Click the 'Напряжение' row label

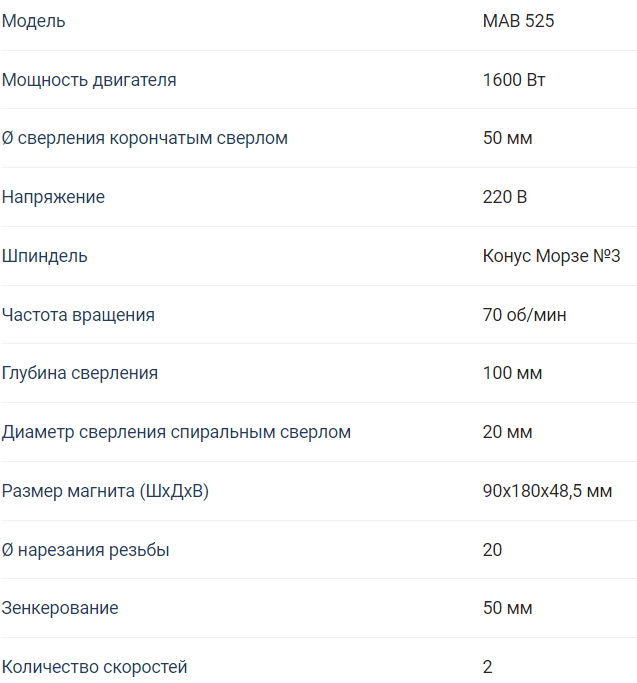53,197
